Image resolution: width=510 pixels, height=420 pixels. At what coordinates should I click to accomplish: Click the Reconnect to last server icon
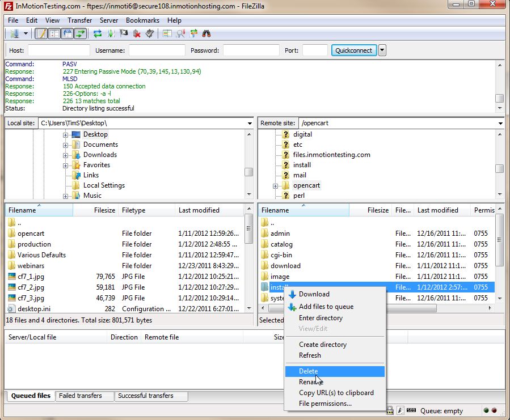(150, 33)
